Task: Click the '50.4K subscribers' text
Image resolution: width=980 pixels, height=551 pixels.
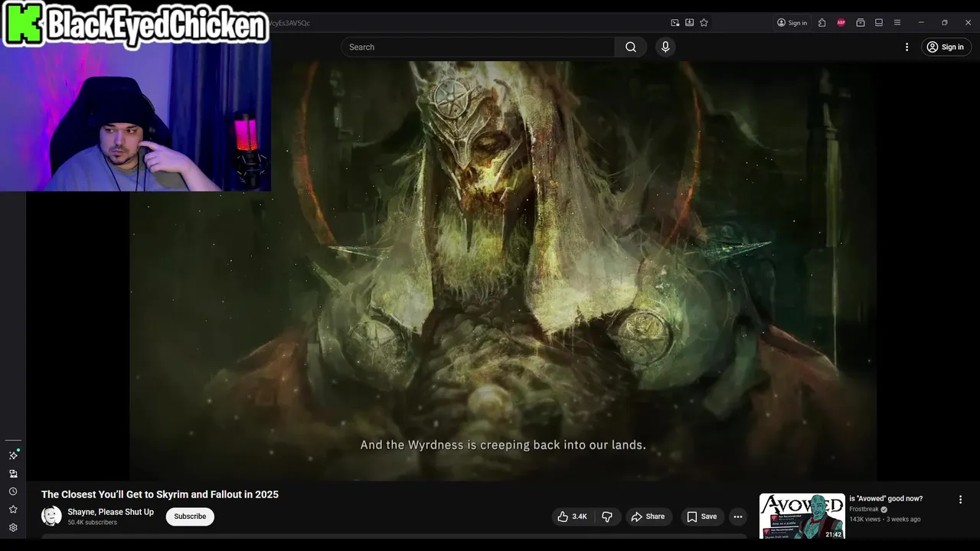Action: [92, 523]
